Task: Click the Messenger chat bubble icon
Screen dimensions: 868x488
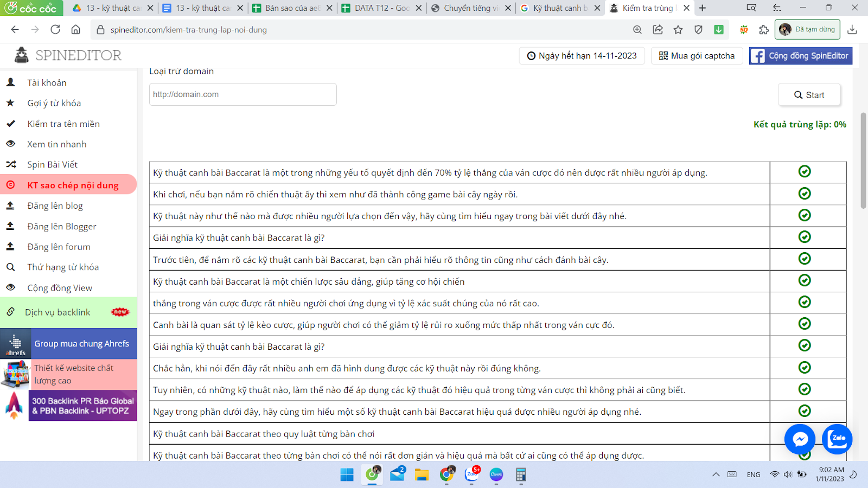Action: click(800, 439)
